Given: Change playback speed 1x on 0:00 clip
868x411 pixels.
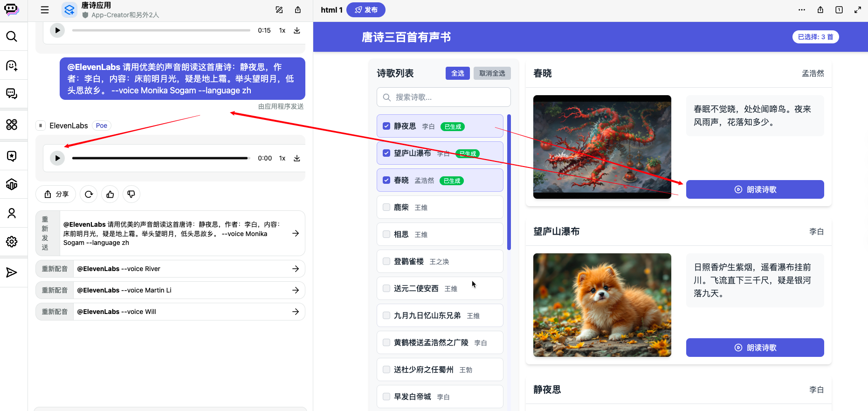Looking at the screenshot, I should coord(282,158).
